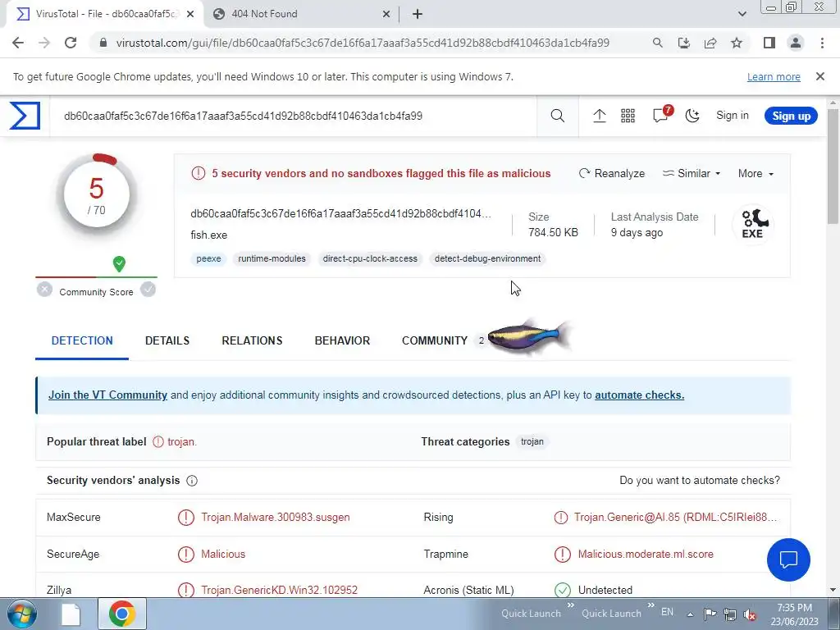Image resolution: width=840 pixels, height=630 pixels.
Task: Click the install/download page icon in address bar
Action: (x=683, y=43)
